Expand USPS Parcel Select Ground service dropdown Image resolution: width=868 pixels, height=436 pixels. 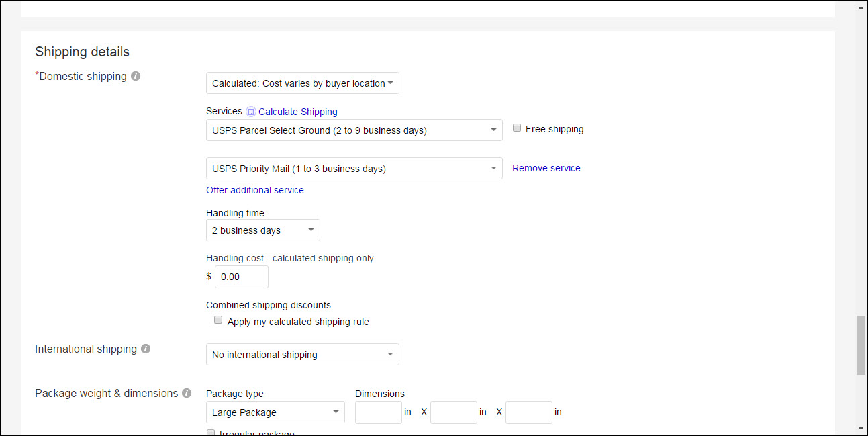[x=354, y=130]
